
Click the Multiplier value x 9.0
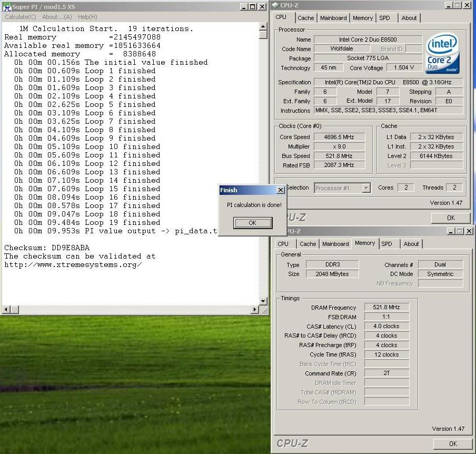(x=339, y=146)
